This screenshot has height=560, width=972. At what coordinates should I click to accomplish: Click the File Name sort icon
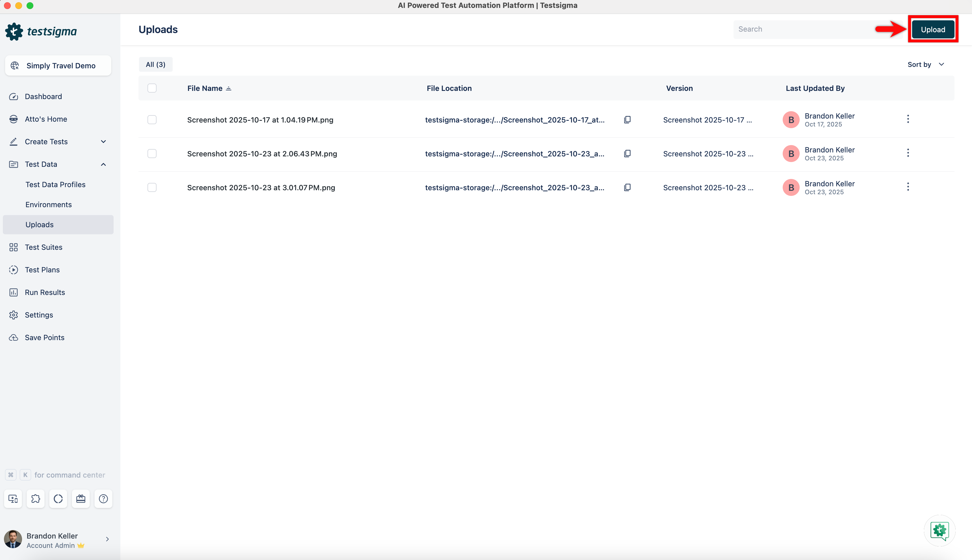tap(229, 88)
